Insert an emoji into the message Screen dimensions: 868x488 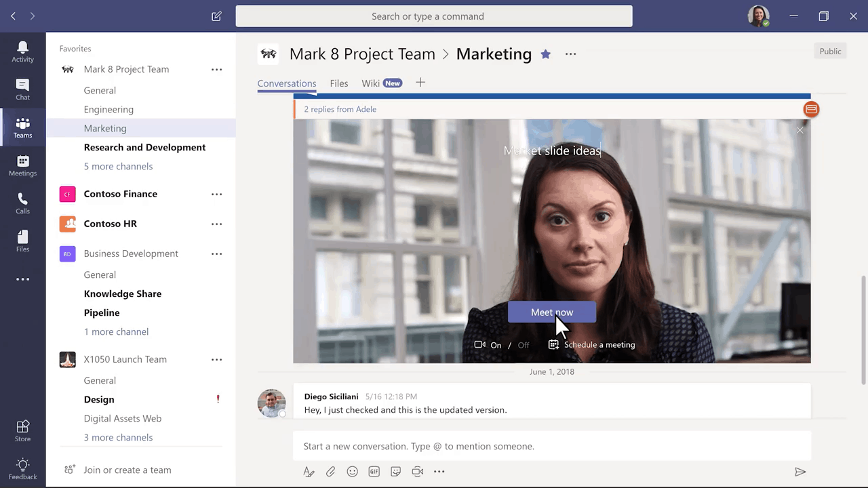(352, 471)
